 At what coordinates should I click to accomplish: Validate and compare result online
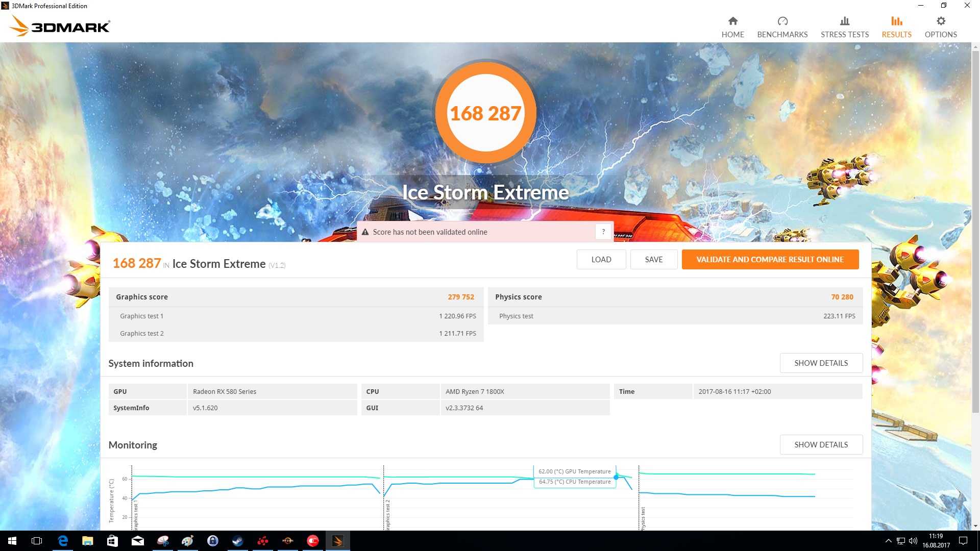770,259
